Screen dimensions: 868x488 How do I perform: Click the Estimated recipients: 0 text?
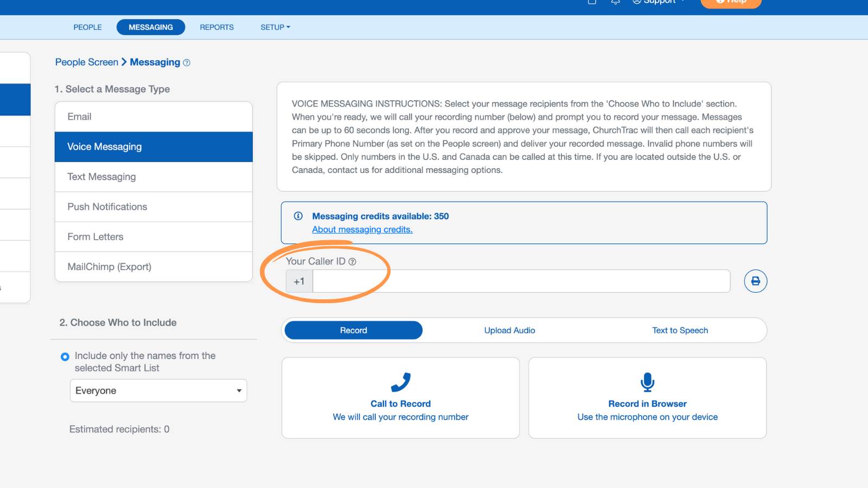click(x=119, y=429)
